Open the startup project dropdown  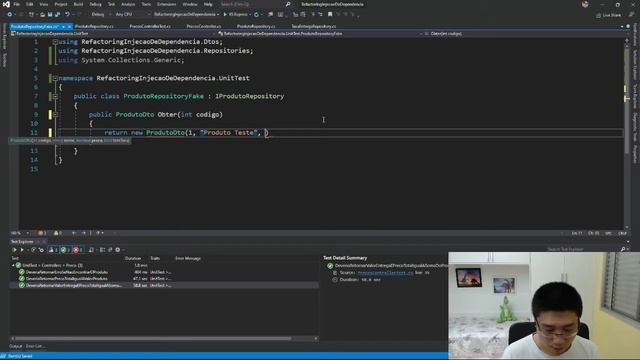point(186,14)
